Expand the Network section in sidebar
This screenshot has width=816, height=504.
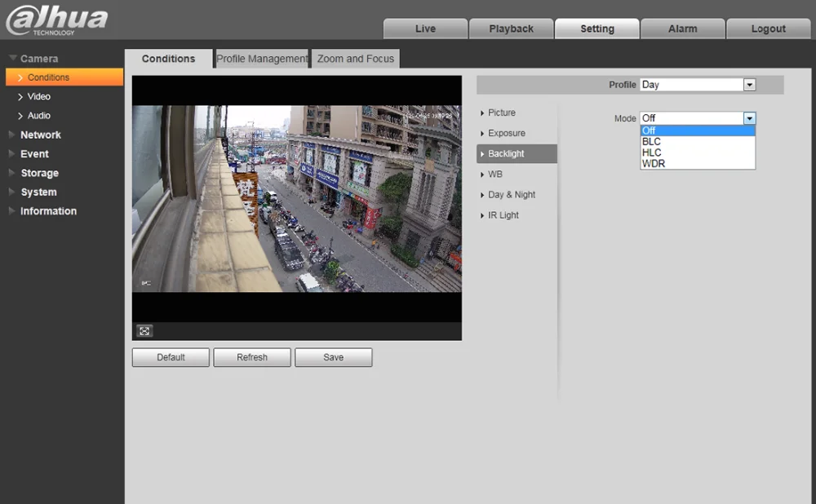(41, 135)
